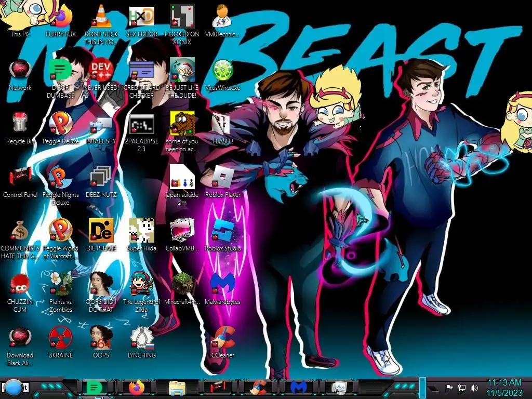Image resolution: width=532 pixels, height=399 pixels.
Task: Open the Recycle Bin
Action: pyautogui.click(x=20, y=129)
